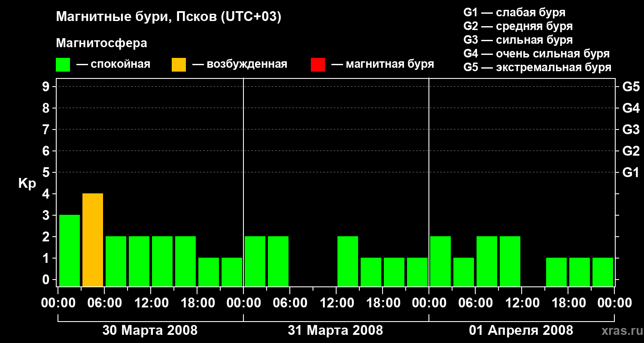Select the orange Kp 4 bar on 30 March
Image resolution: width=644 pixels, height=343 pixels.
coord(93,240)
